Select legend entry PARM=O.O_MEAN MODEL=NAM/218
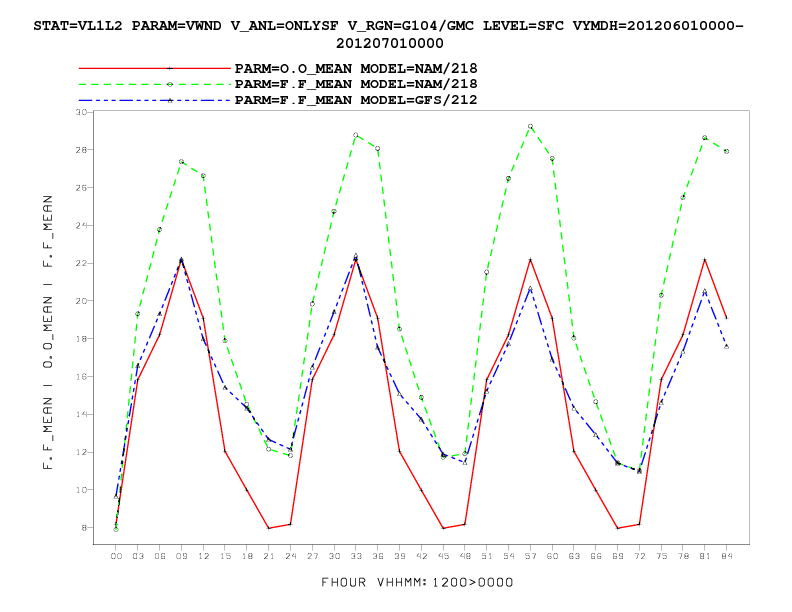Viewport: 792px width, 612px height. tap(356, 68)
